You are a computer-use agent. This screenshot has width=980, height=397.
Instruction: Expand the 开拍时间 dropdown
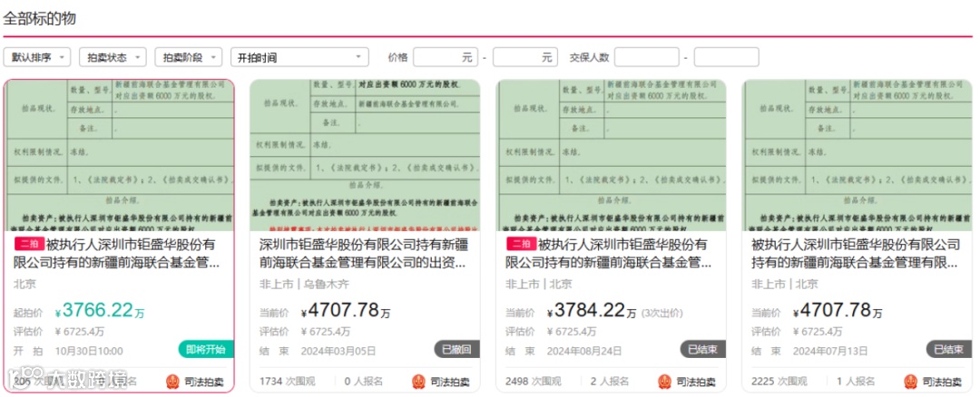pos(299,57)
